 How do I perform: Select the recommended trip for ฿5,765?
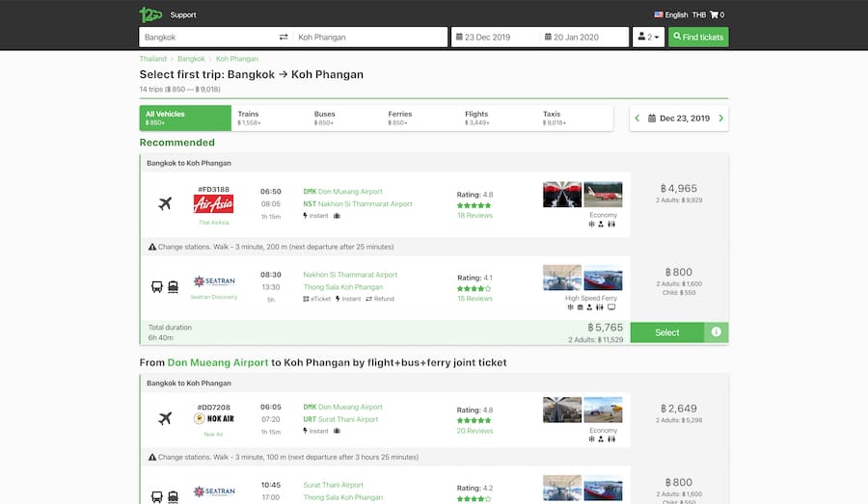(667, 332)
